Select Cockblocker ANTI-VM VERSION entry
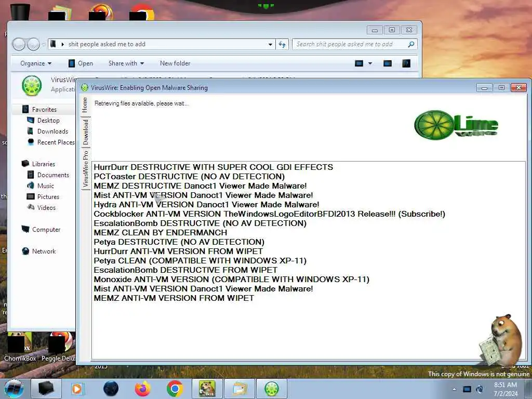 coord(270,214)
